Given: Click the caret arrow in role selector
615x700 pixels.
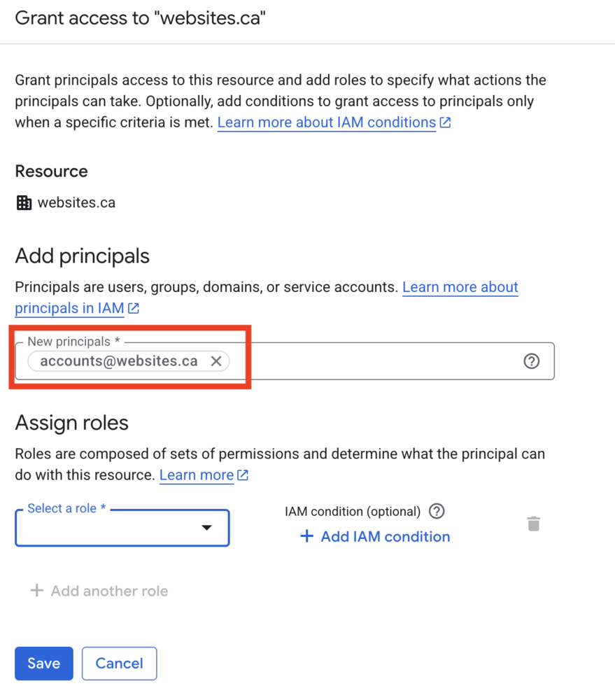Looking at the screenshot, I should coord(206,528).
